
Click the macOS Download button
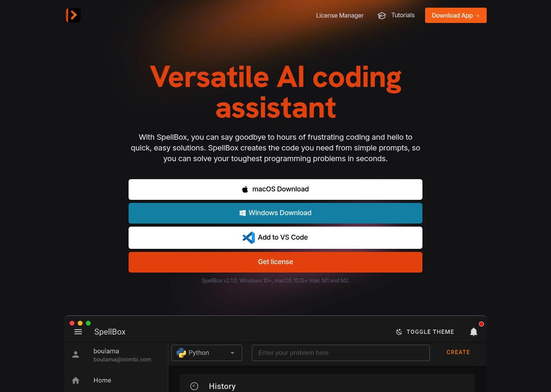(x=275, y=189)
